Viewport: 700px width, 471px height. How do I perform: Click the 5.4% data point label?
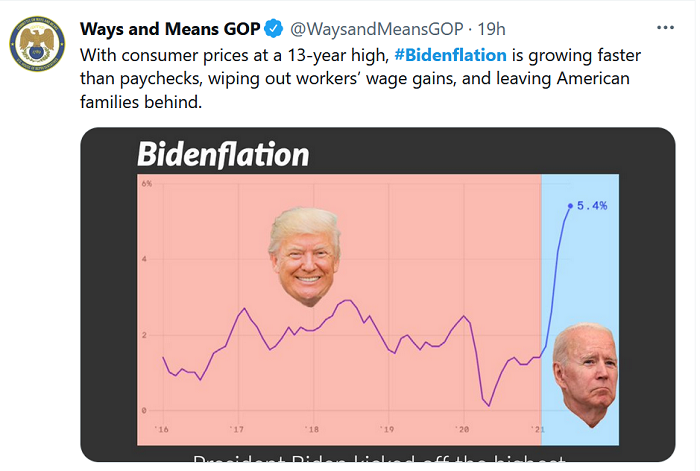click(x=592, y=205)
